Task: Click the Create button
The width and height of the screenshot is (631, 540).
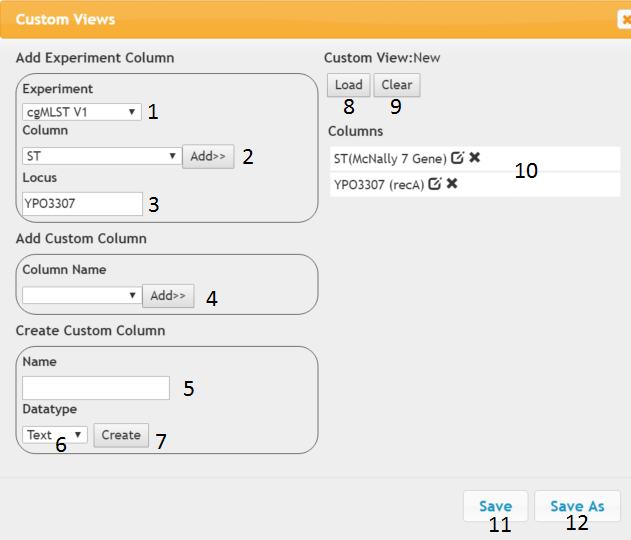Action: (x=121, y=435)
